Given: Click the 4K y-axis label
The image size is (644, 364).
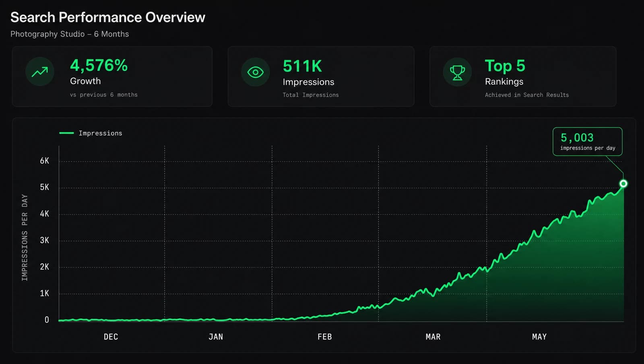Looking at the screenshot, I should [x=44, y=214].
